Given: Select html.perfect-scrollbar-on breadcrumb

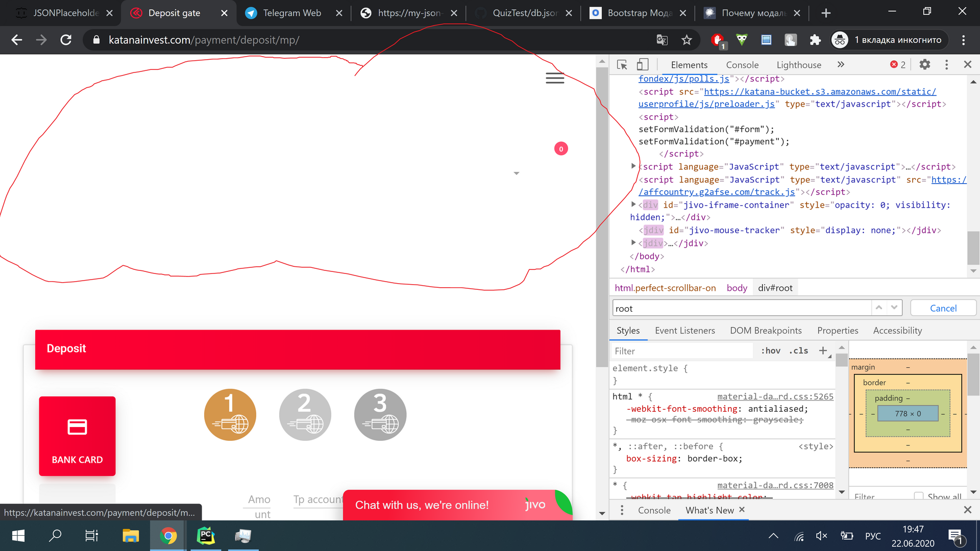Looking at the screenshot, I should coord(665,288).
